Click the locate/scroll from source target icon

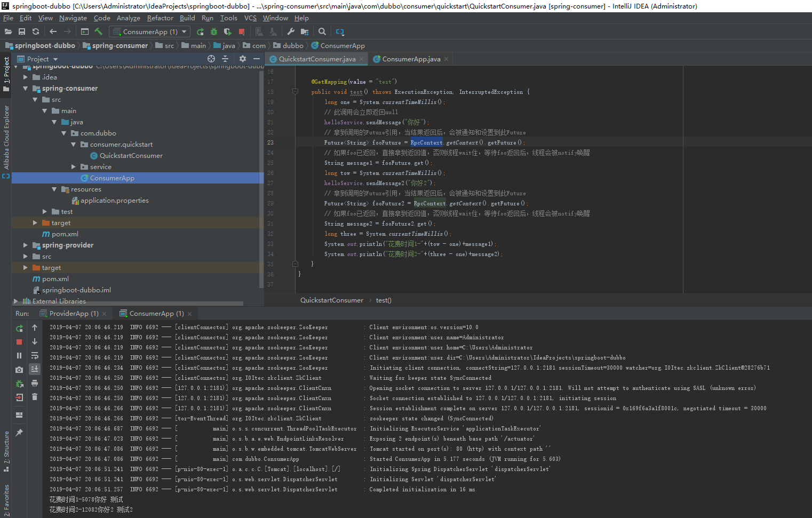[211, 59]
